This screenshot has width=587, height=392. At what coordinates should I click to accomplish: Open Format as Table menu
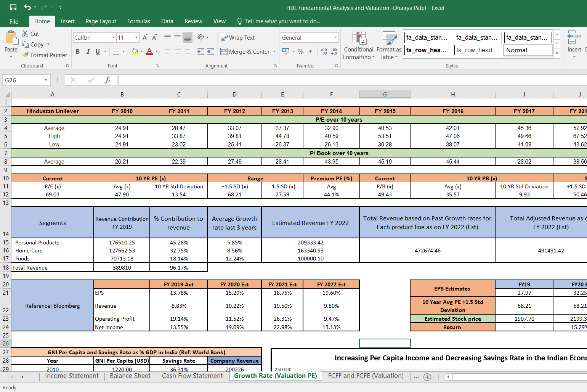(389, 46)
